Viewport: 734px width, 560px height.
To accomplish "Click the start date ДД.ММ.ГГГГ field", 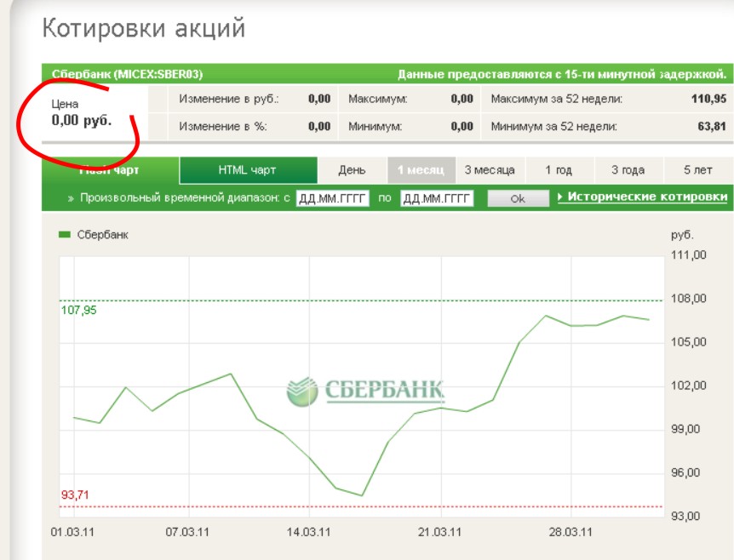I will (x=332, y=198).
